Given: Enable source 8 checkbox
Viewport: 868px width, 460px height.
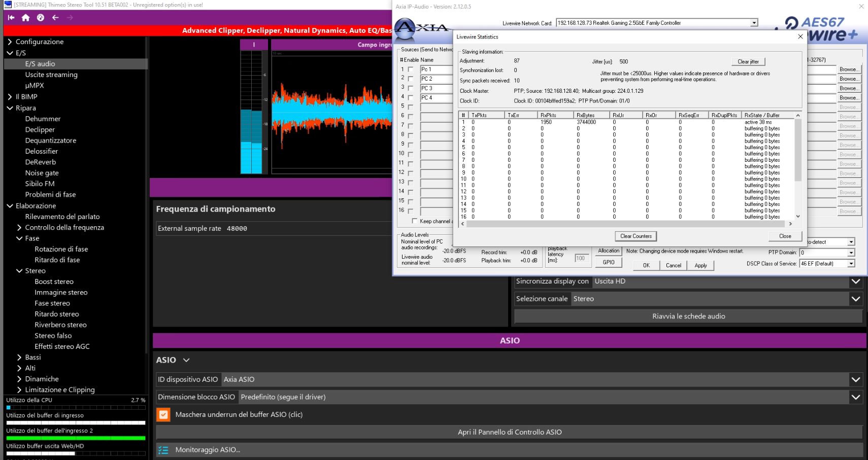Looking at the screenshot, I should click(411, 135).
